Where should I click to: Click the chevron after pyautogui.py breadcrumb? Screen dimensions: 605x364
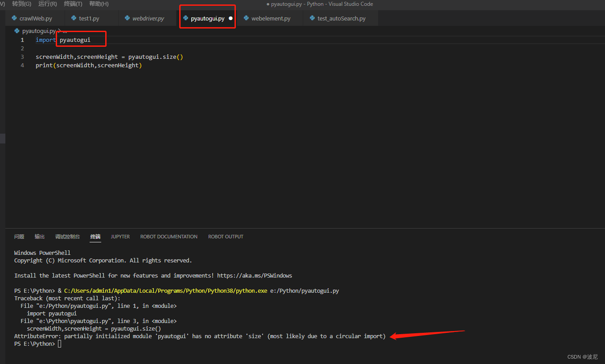58,31
